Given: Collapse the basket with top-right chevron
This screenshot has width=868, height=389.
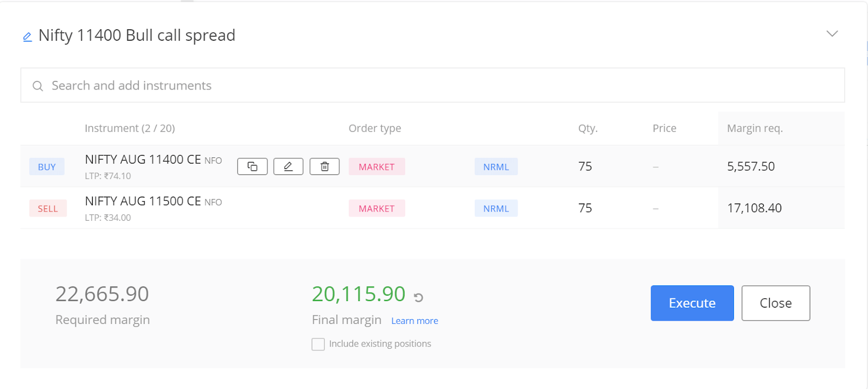Looking at the screenshot, I should tap(832, 34).
